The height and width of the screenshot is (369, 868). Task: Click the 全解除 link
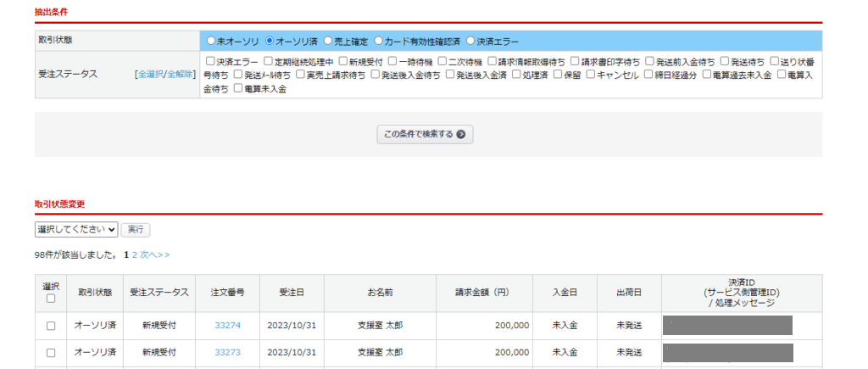(x=180, y=75)
